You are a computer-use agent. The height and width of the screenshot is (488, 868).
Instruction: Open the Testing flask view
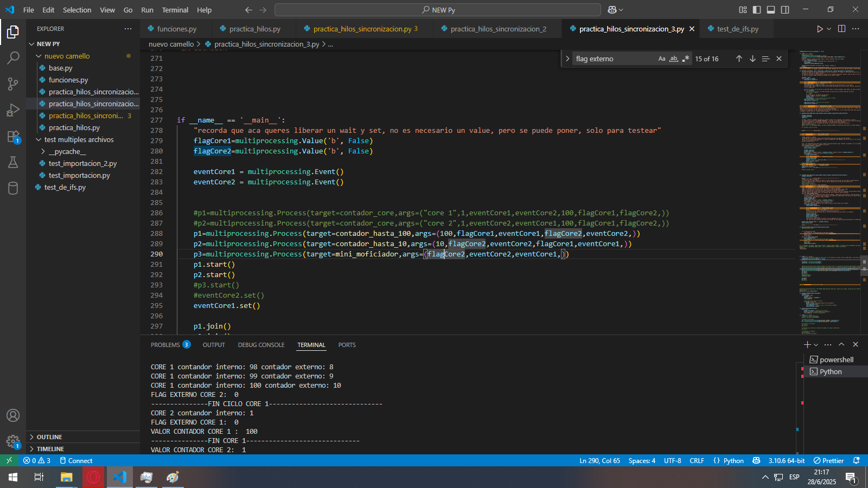coord(13,162)
